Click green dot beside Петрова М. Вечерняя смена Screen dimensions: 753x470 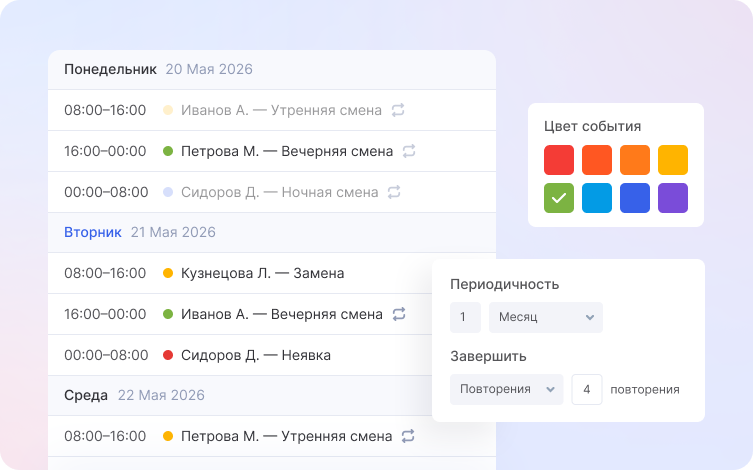[x=168, y=151]
